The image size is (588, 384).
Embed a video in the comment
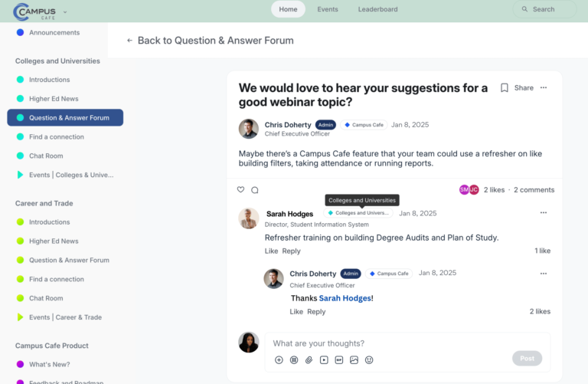click(324, 359)
